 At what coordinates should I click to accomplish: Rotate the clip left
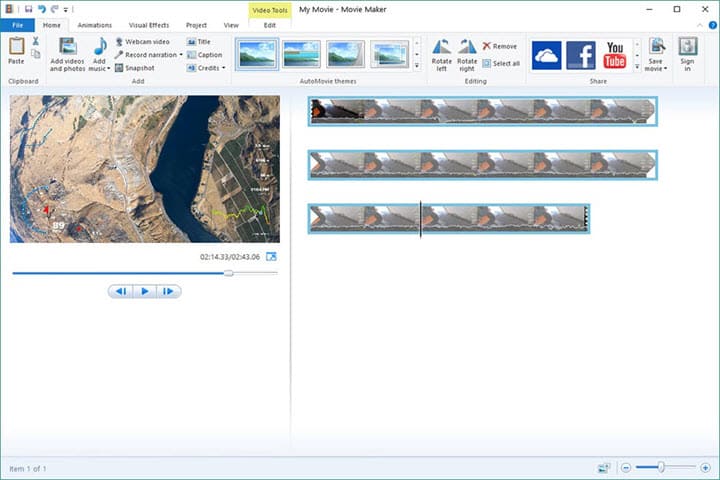441,54
